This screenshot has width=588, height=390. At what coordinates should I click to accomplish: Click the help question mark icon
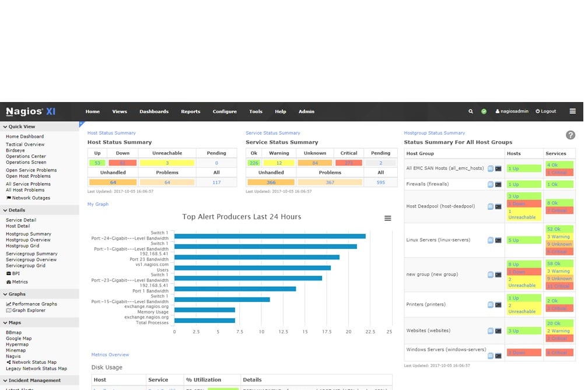pos(570,135)
